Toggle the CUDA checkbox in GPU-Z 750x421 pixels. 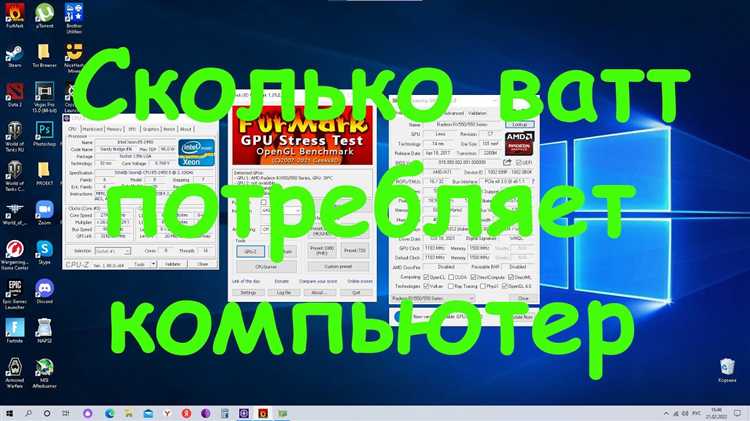tap(451, 277)
